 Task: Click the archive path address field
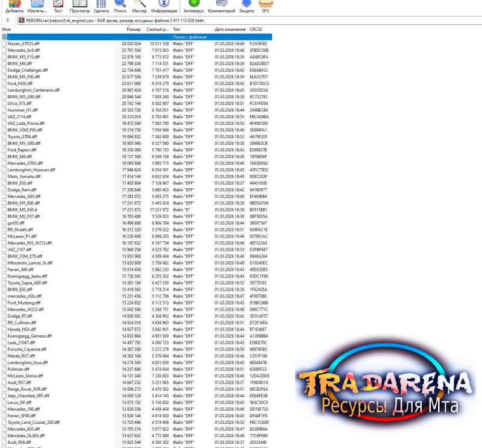[x=249, y=21]
